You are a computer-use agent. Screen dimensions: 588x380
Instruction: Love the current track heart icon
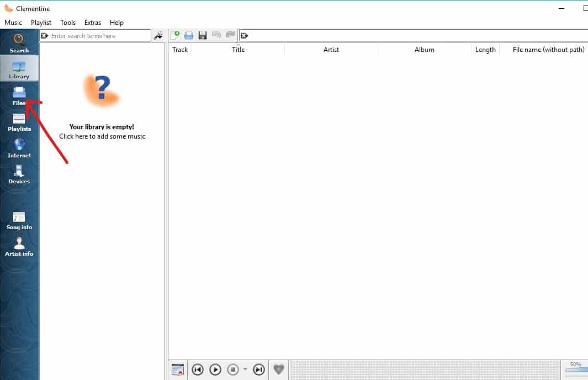coord(279,370)
